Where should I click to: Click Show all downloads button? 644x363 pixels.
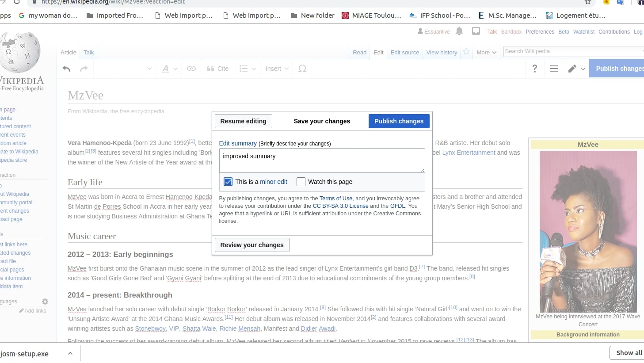[x=628, y=353]
